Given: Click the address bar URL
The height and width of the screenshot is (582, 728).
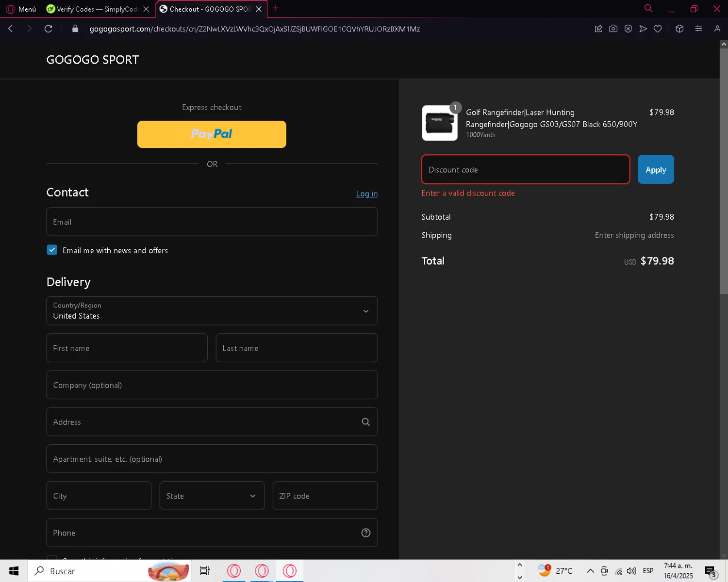Looking at the screenshot, I should pyautogui.click(x=254, y=29).
